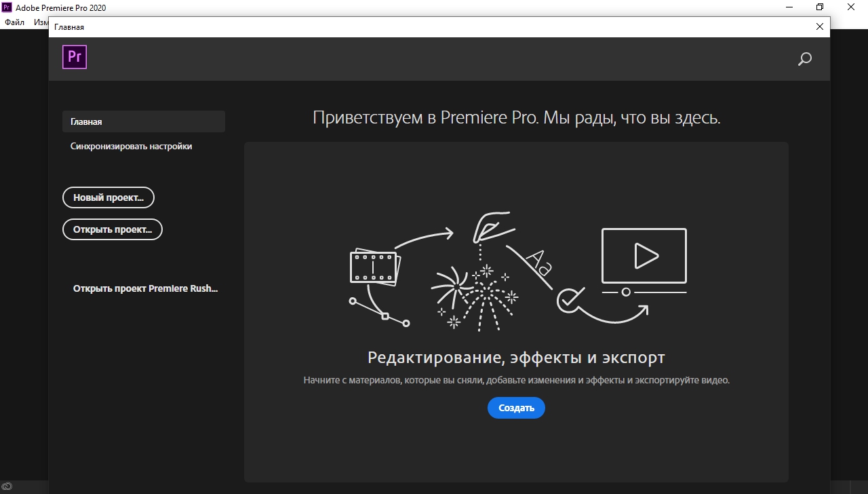Click the Новый проект... button

(x=108, y=197)
